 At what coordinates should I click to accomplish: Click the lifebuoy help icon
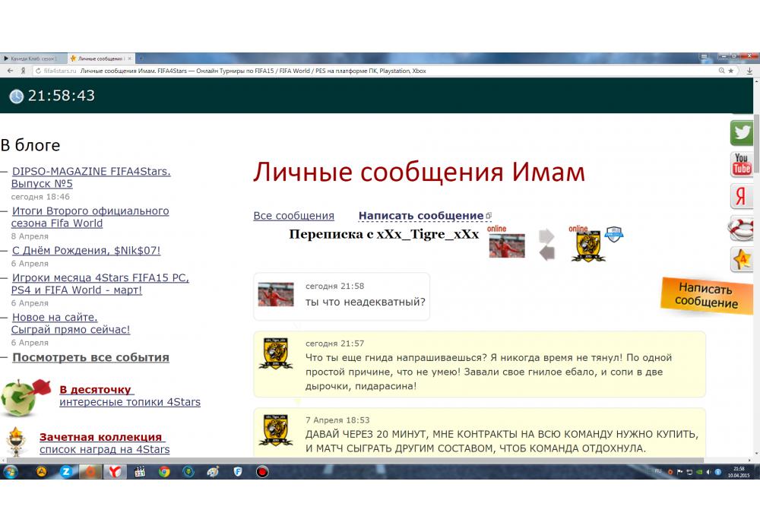(x=741, y=227)
